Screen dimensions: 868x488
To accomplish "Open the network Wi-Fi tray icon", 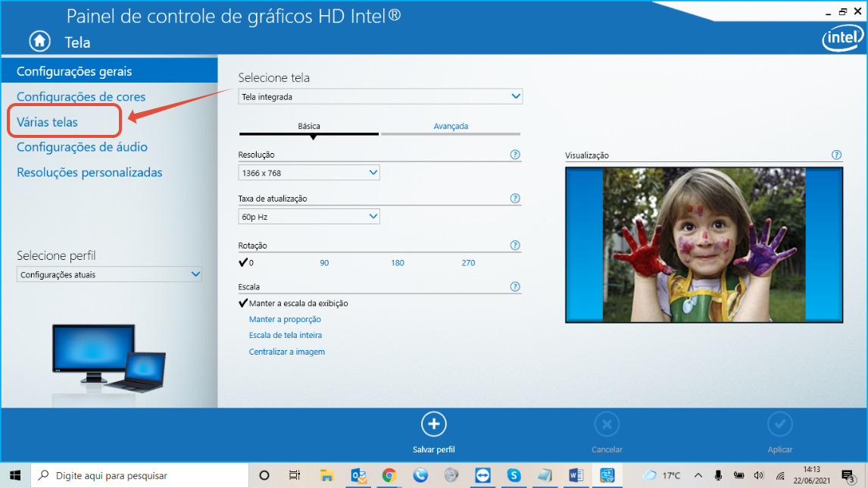I will point(780,475).
